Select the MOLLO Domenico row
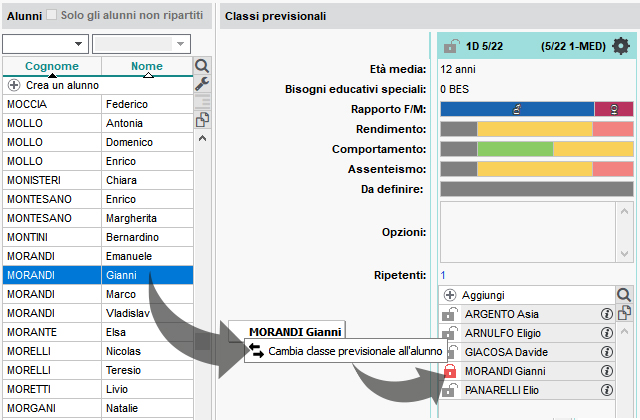 98,142
